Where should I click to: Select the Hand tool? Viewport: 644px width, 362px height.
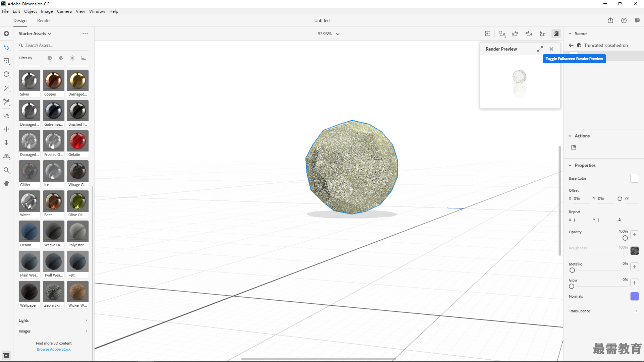(x=6, y=183)
